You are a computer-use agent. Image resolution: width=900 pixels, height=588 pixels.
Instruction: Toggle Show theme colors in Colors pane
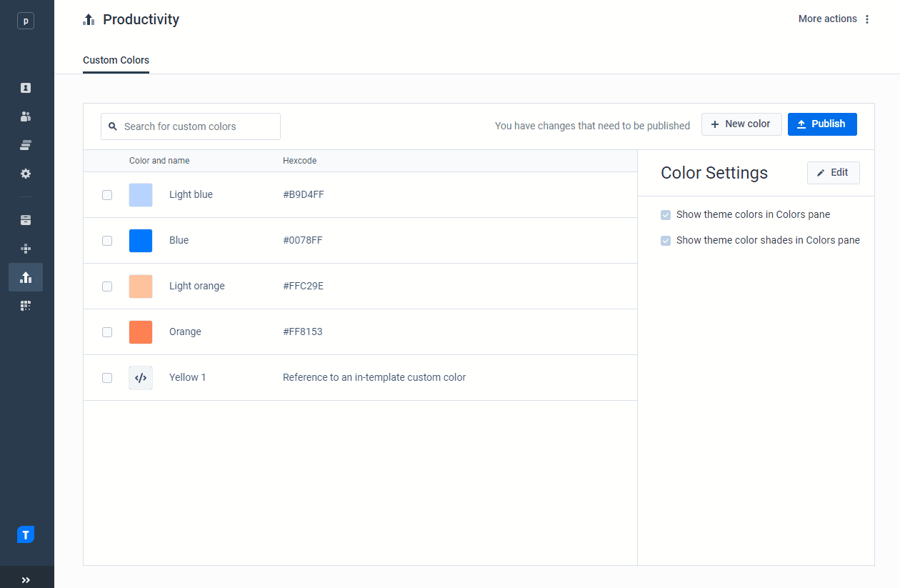coord(666,215)
